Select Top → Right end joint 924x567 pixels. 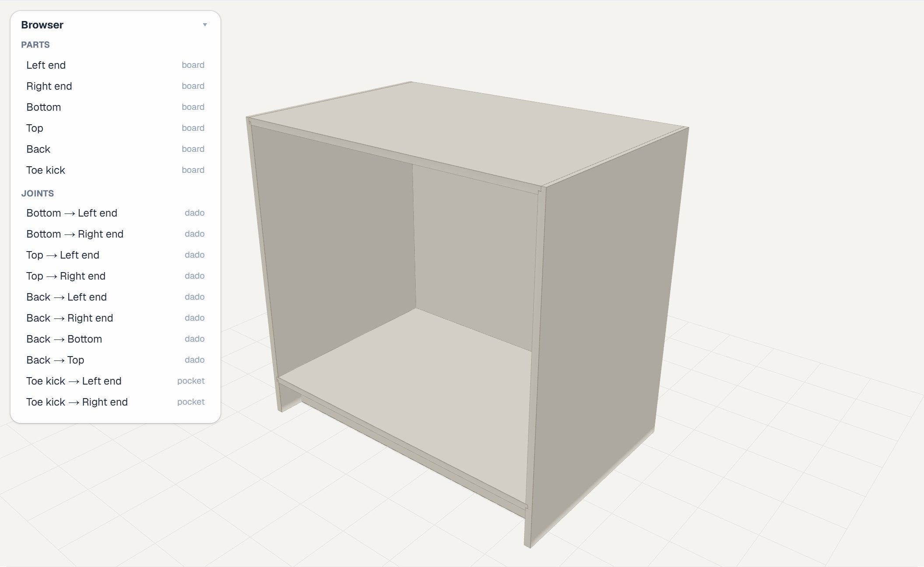tap(115, 276)
